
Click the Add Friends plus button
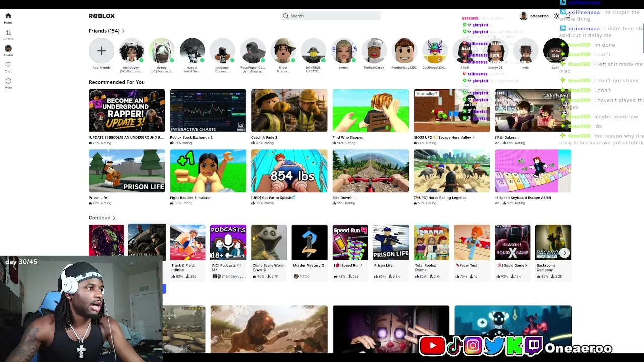click(x=101, y=51)
